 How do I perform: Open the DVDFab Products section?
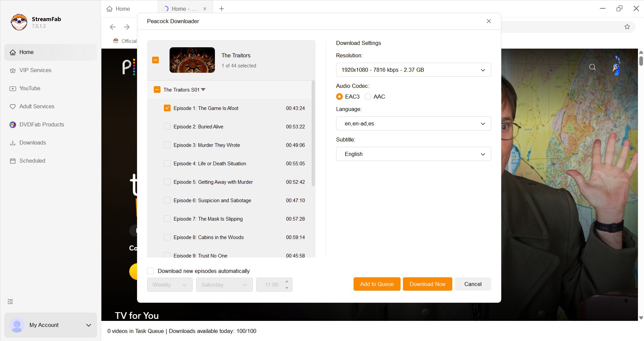41,125
